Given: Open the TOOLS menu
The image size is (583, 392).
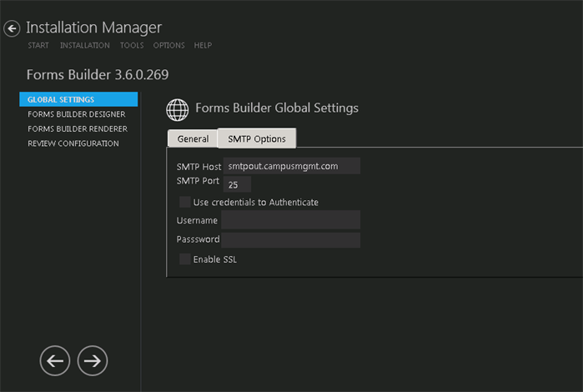Looking at the screenshot, I should point(132,45).
